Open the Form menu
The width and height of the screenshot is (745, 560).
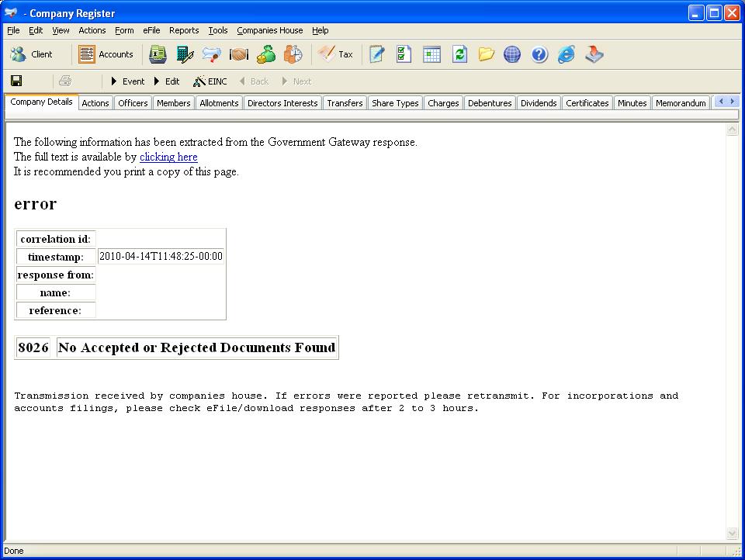(124, 30)
